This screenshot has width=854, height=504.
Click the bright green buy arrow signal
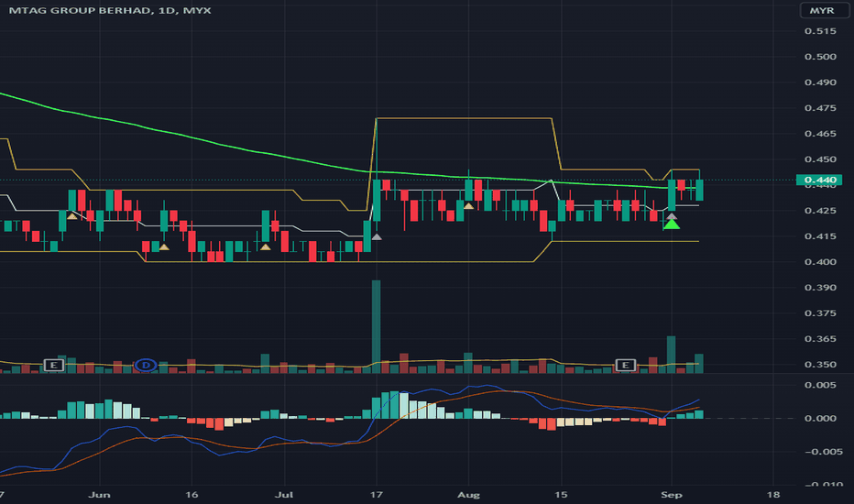[x=672, y=224]
